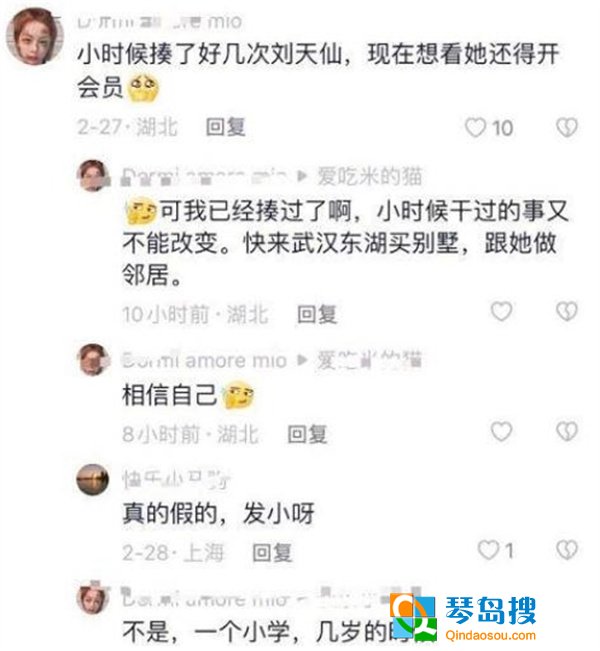Reply to the 10小时前 comment

pos(317,314)
